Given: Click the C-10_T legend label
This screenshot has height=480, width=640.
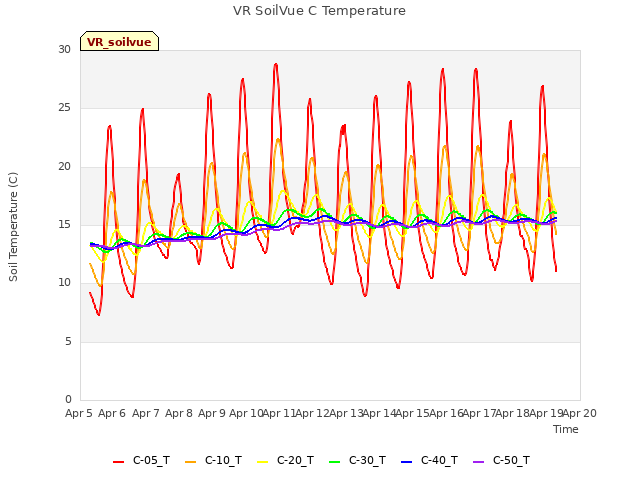Looking at the screenshot, I should coord(223,460).
